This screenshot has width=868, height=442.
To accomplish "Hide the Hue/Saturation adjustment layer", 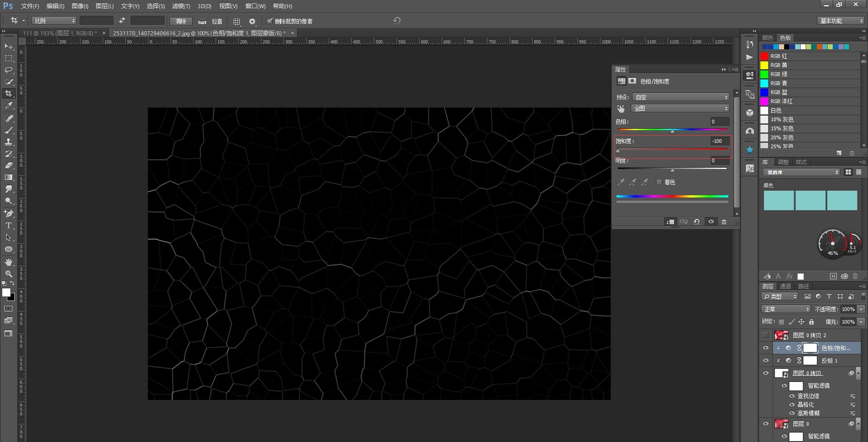I will click(765, 348).
